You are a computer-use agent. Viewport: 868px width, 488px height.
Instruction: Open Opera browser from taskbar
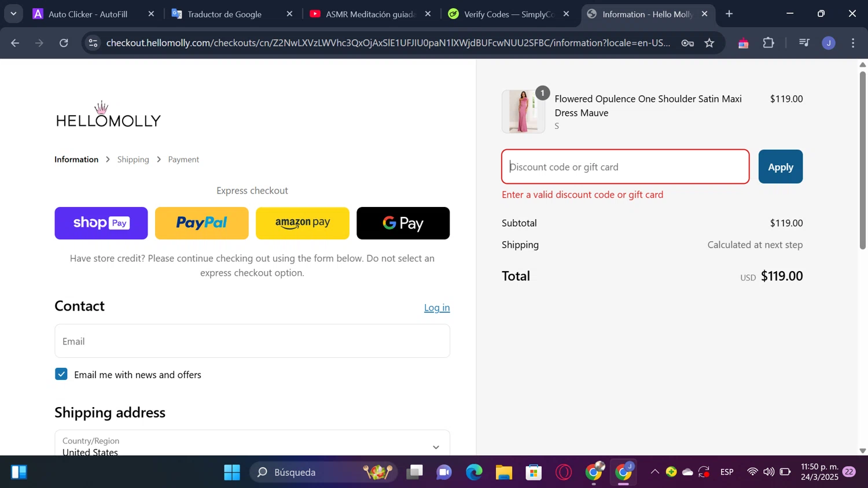(564, 472)
